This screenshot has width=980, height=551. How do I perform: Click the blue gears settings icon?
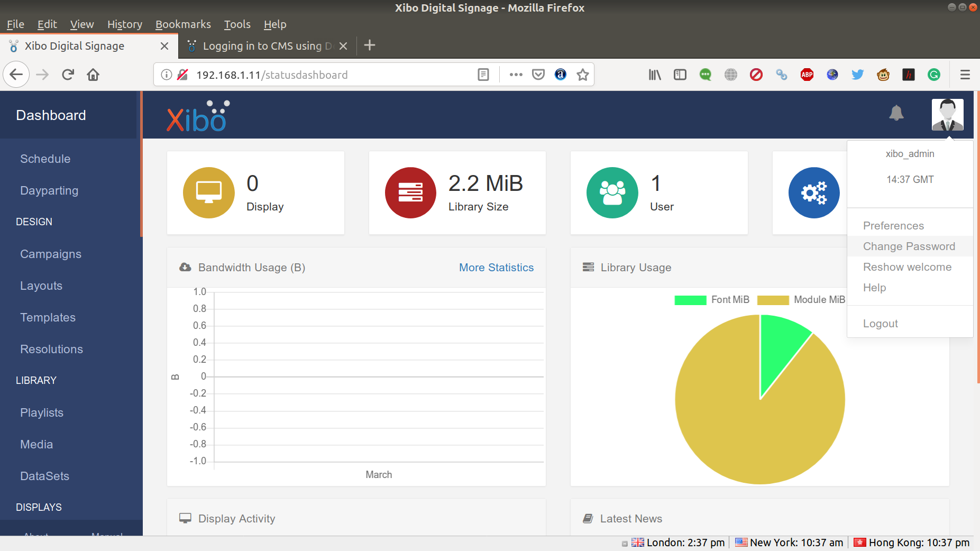tap(814, 192)
